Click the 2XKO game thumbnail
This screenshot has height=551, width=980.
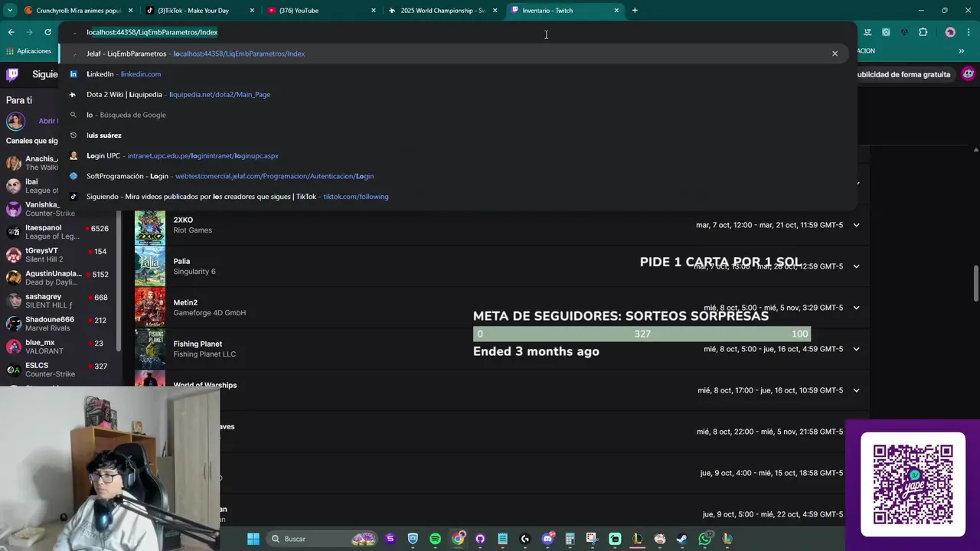pyautogui.click(x=150, y=226)
